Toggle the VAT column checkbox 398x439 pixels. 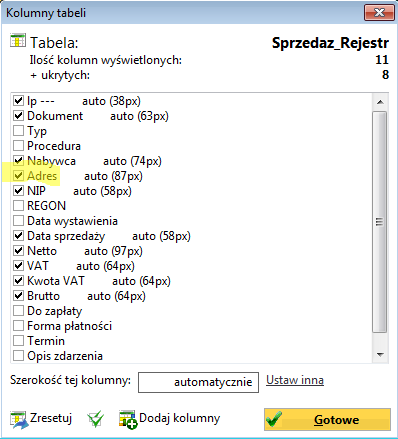(18, 266)
